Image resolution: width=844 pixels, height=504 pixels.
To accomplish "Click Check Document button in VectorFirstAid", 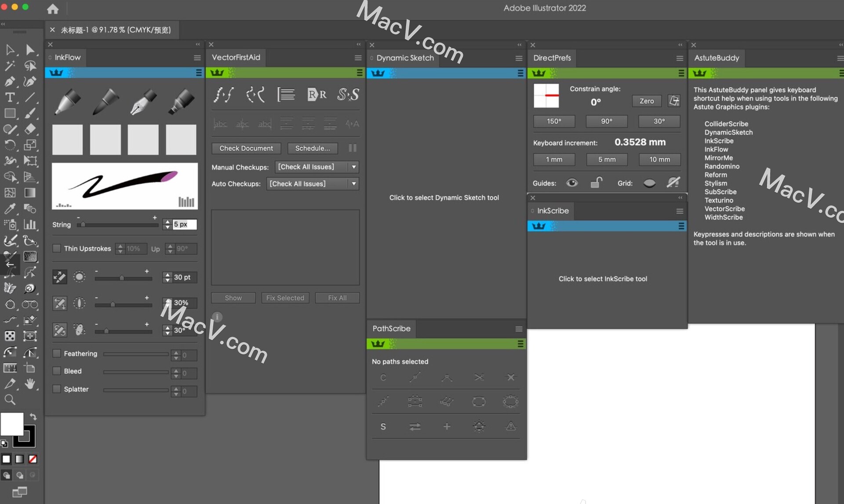I will tap(247, 148).
